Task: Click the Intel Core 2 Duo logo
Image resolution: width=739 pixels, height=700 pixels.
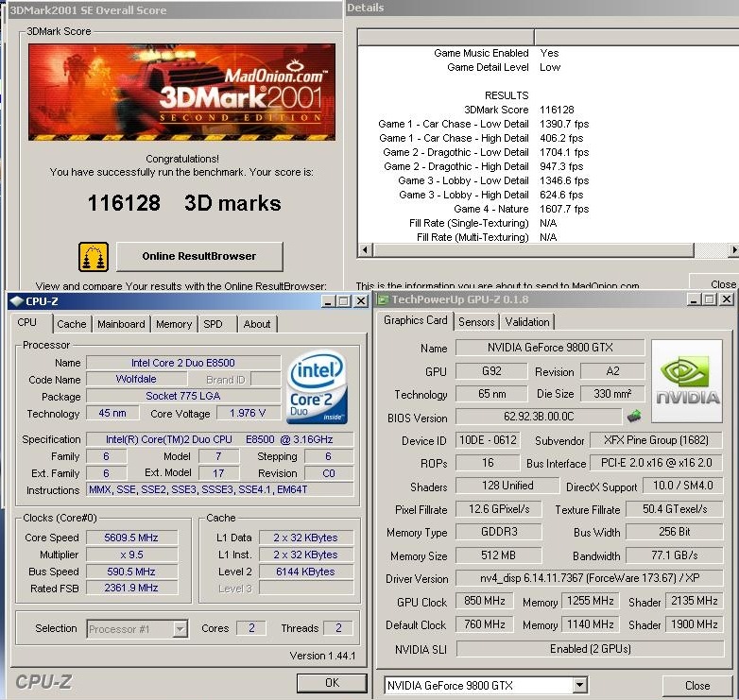Action: coord(318,387)
